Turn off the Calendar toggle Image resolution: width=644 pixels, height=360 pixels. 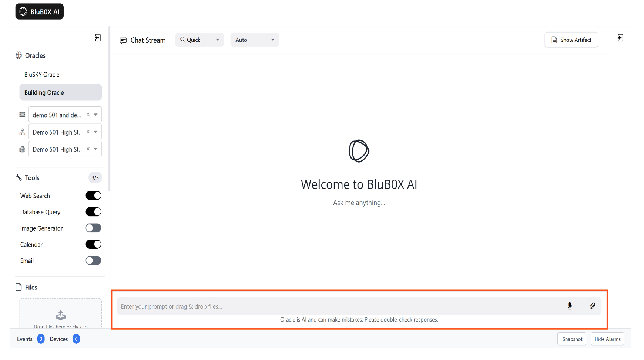click(x=93, y=244)
